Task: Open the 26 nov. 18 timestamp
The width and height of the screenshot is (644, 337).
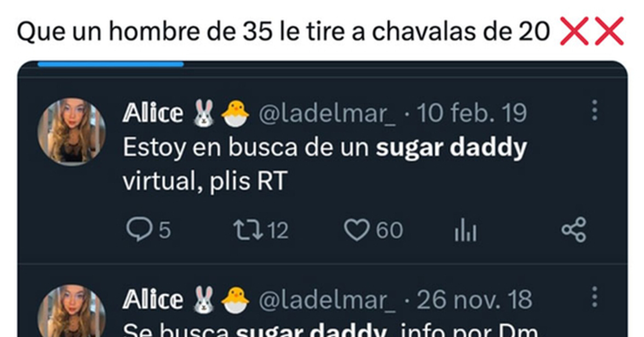Action: (x=474, y=299)
